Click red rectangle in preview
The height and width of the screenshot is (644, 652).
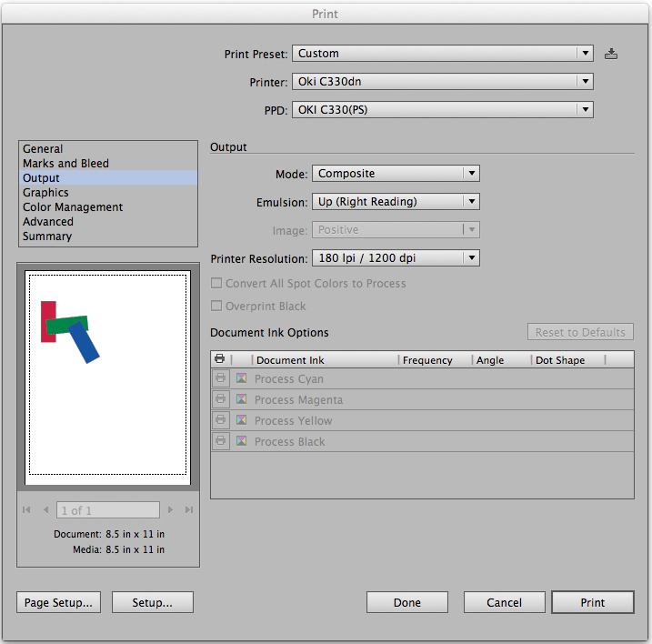tap(46, 310)
